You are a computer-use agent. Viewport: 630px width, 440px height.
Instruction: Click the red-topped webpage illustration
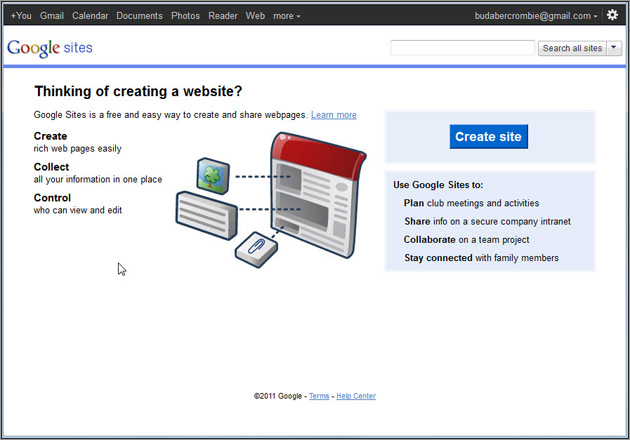(315, 200)
